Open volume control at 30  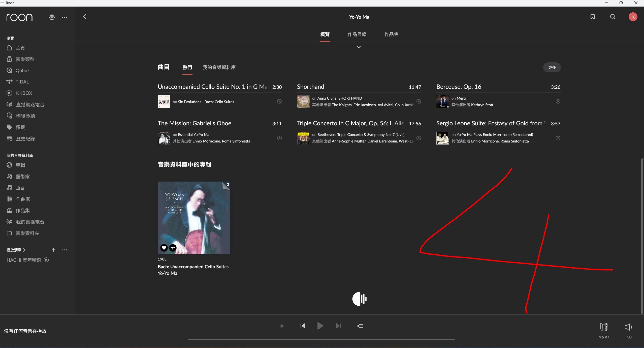pos(629,330)
